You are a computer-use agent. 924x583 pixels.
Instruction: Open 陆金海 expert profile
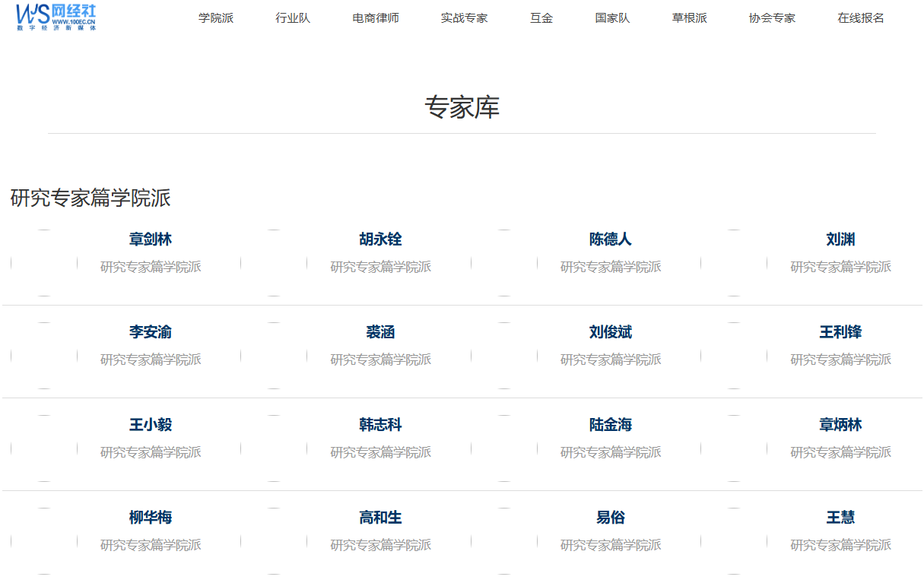(611, 425)
